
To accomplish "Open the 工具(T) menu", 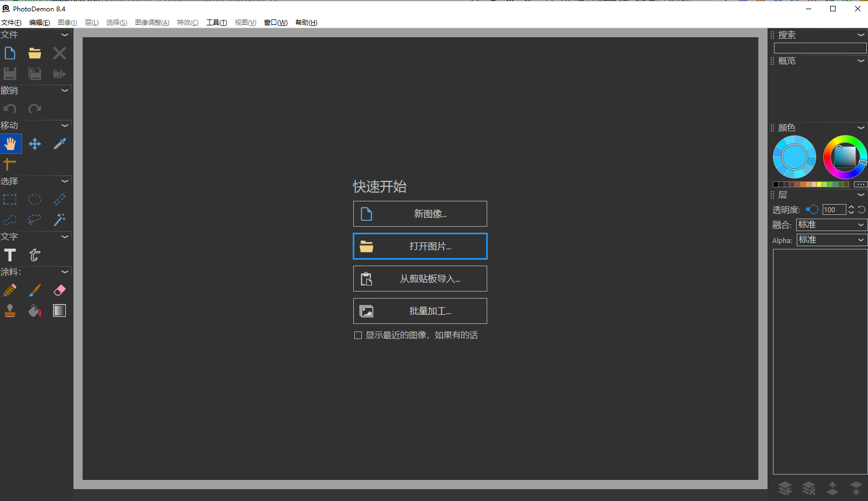I will tap(217, 23).
